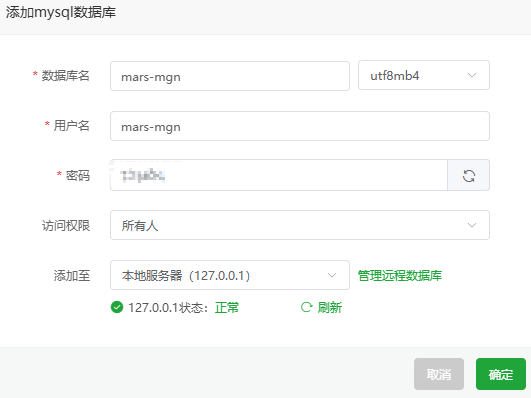
Task: Click the 正常 status text
Action: tap(227, 308)
